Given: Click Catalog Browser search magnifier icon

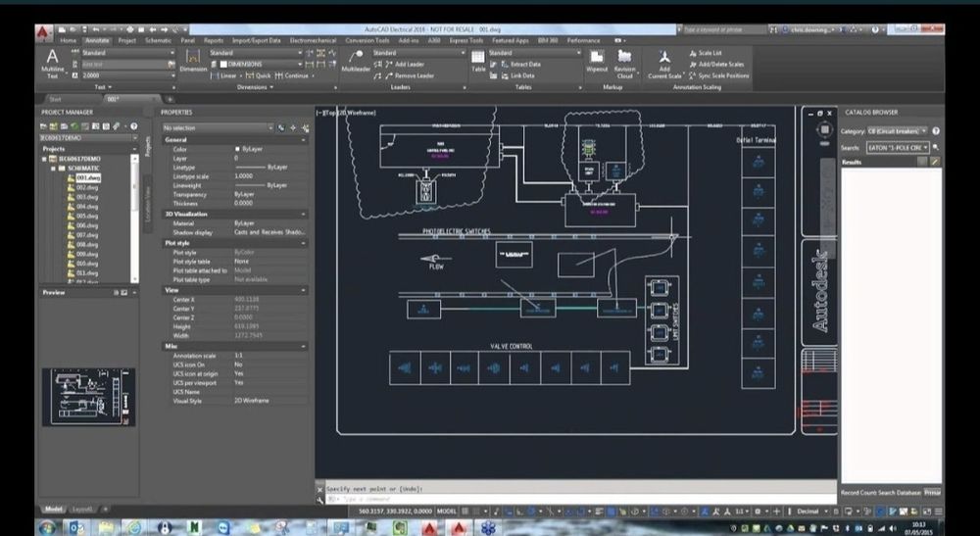Looking at the screenshot, I should (x=936, y=147).
